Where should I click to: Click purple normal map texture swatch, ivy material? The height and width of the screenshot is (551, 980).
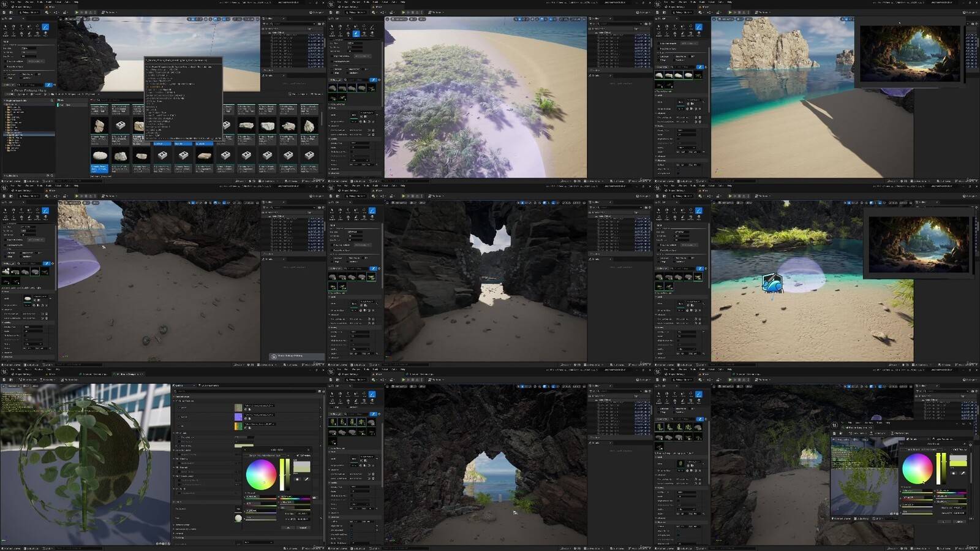tap(238, 417)
